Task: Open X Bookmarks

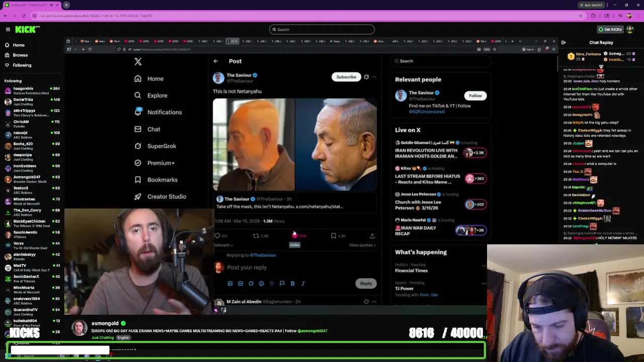Action: [155, 180]
